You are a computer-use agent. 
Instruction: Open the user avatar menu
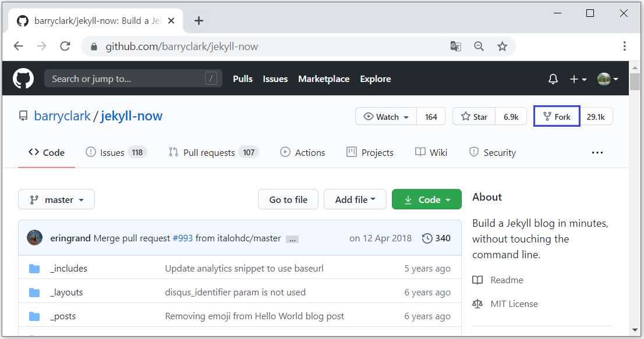point(608,79)
